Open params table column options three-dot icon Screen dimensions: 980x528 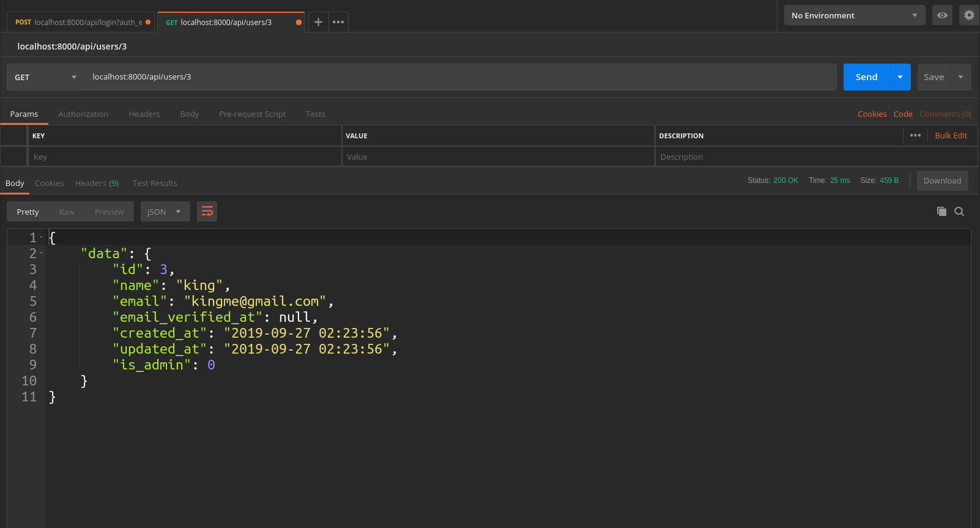(915, 136)
